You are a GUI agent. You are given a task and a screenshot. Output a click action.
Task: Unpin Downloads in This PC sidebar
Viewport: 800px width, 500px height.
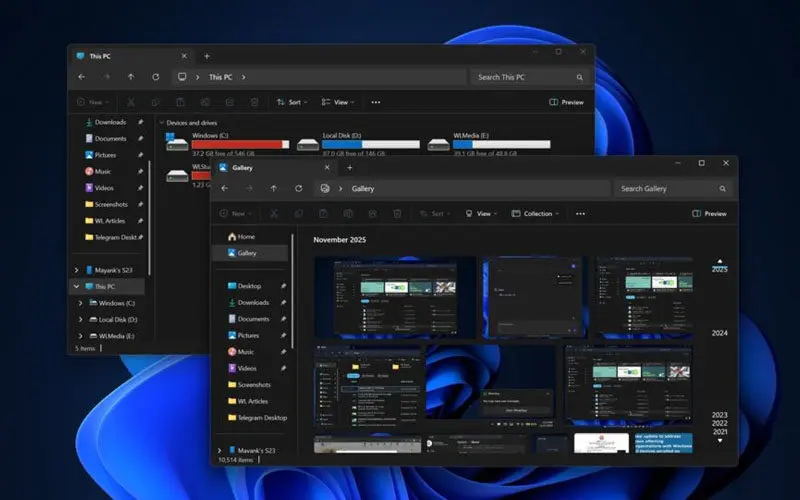tap(140, 122)
